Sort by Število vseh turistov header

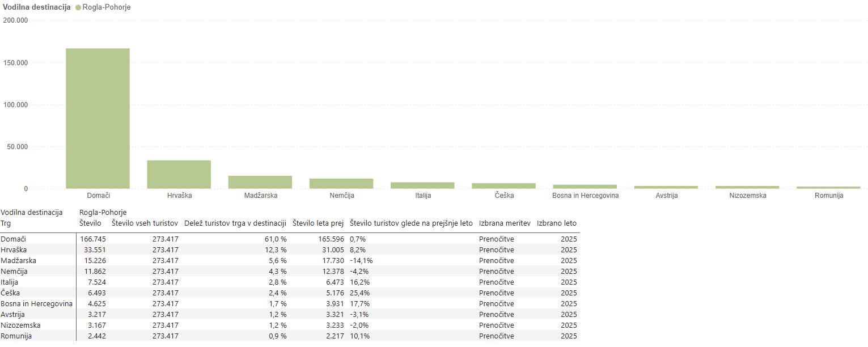pos(145,223)
